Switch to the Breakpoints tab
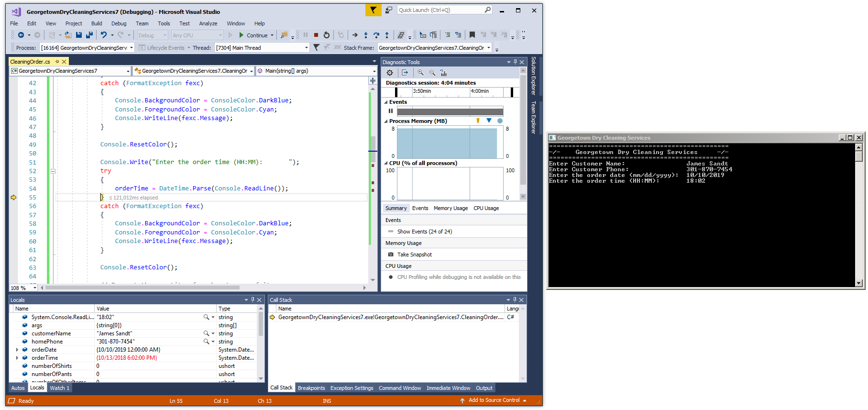Screen dimensions: 868x410 tap(311, 388)
